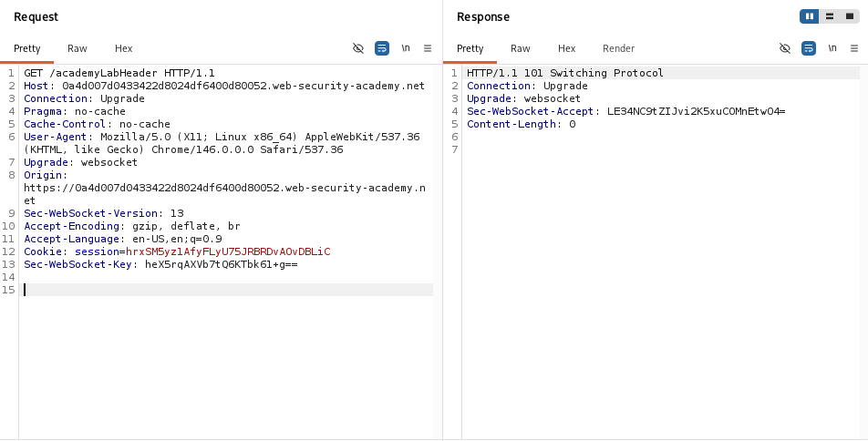Click the Response panel title
The width and height of the screenshot is (868, 441).
coord(482,16)
